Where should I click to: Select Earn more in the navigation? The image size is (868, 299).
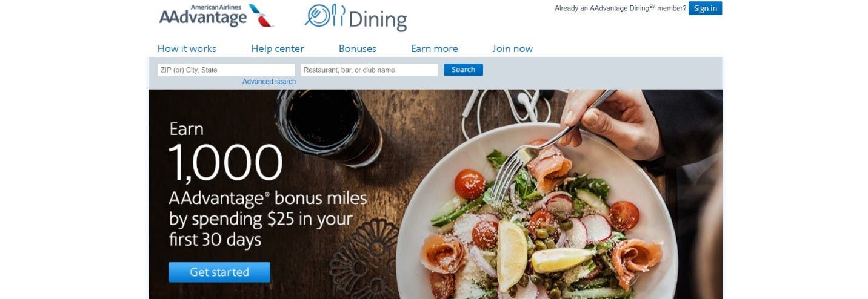(x=435, y=48)
